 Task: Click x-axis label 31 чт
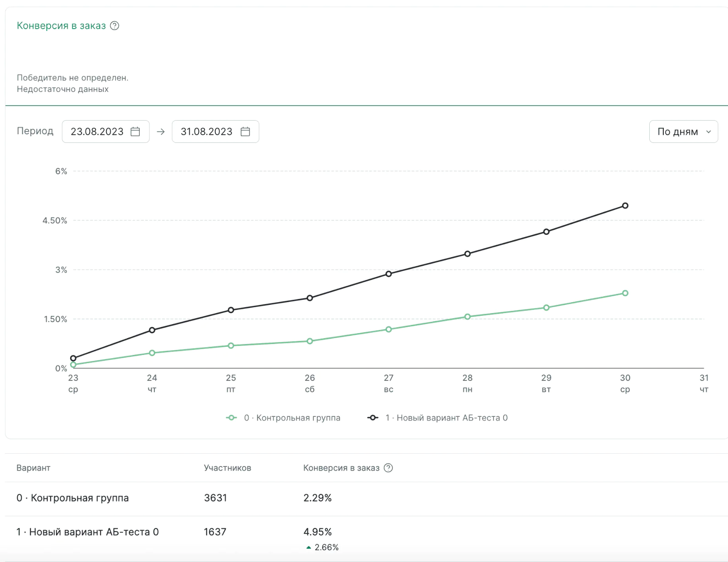pos(704,384)
